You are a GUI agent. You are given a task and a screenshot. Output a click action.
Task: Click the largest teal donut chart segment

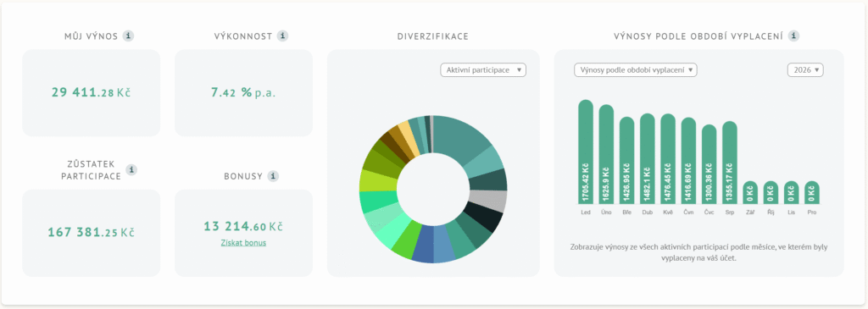pos(460,138)
